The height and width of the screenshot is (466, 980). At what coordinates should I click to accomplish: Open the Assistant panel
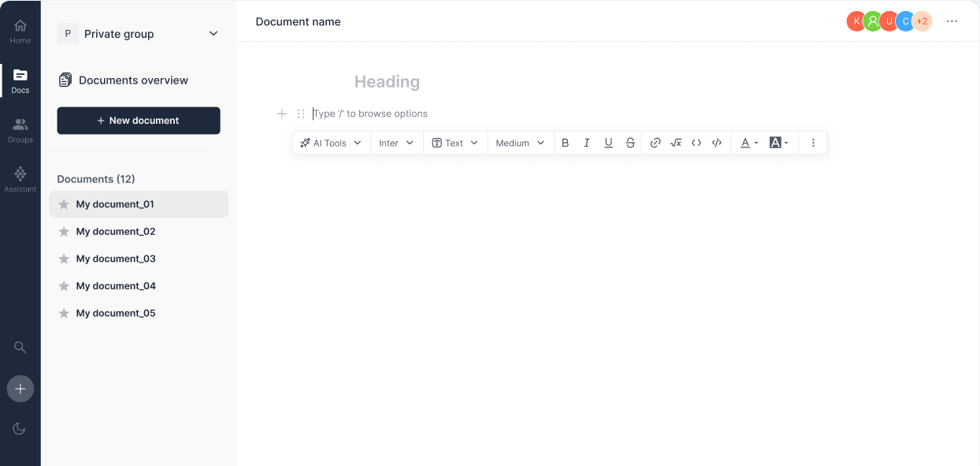[20, 180]
